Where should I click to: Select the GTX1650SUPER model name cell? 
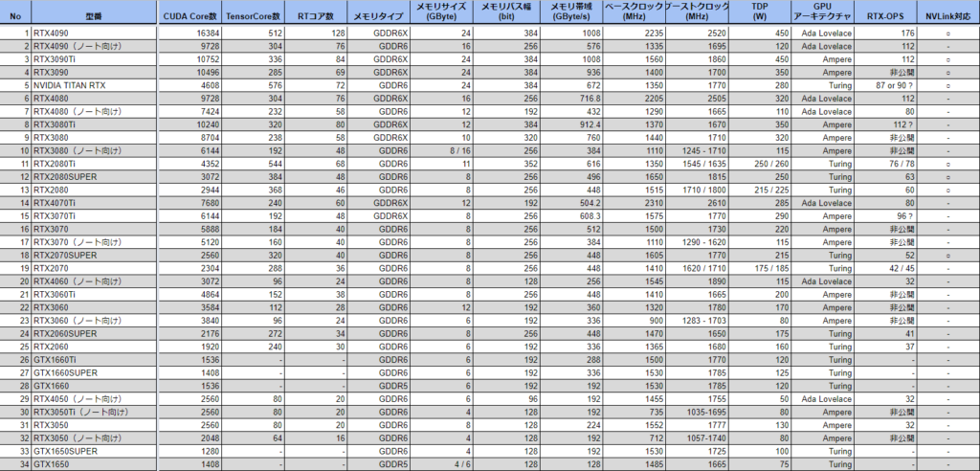coord(95,451)
